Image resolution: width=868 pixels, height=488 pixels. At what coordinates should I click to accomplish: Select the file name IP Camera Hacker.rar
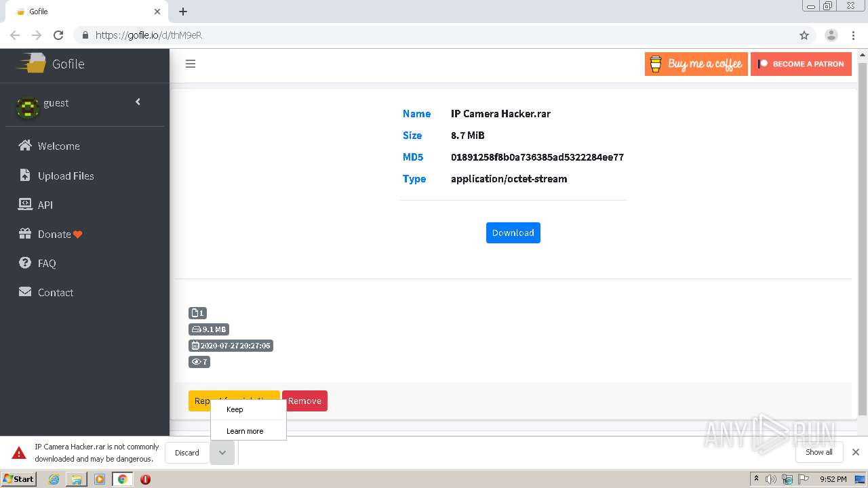pyautogui.click(x=500, y=114)
